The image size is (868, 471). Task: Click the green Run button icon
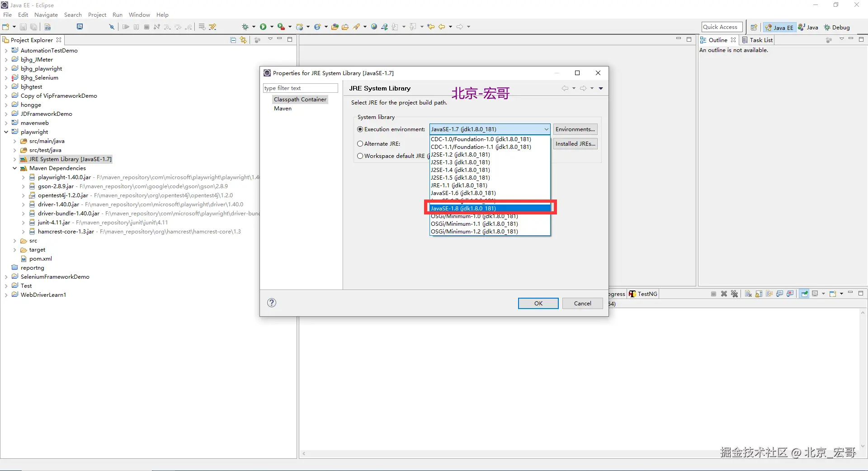pyautogui.click(x=263, y=27)
